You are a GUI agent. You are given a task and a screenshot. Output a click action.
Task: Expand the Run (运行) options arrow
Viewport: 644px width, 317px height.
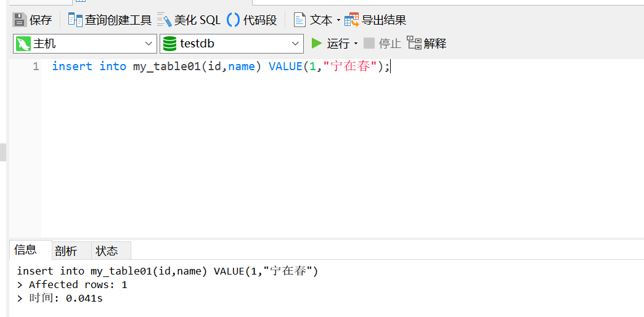356,44
